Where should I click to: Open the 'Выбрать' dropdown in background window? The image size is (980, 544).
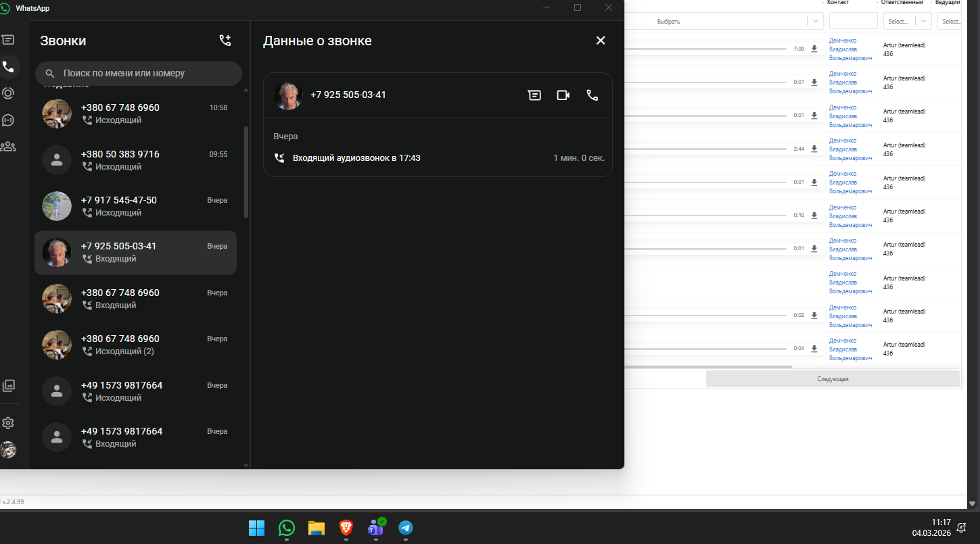click(724, 21)
